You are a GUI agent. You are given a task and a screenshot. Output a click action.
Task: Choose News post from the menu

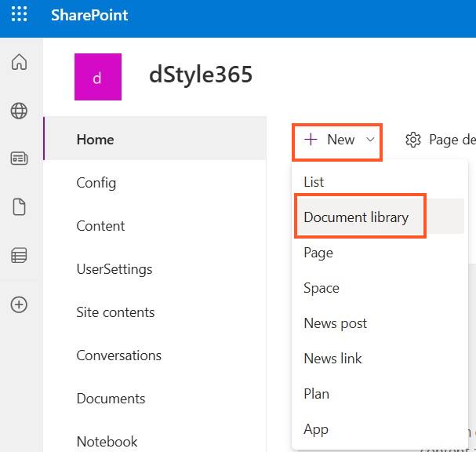coord(378,323)
